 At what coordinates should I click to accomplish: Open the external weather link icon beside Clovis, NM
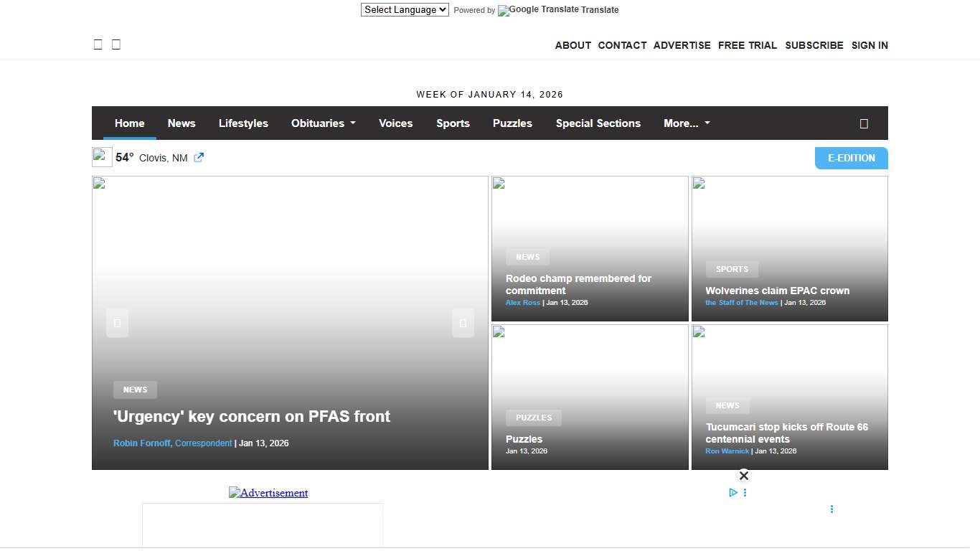click(x=199, y=158)
